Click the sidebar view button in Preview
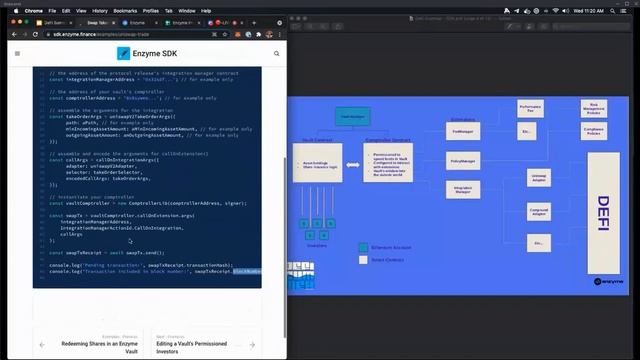 tap(296, 27)
